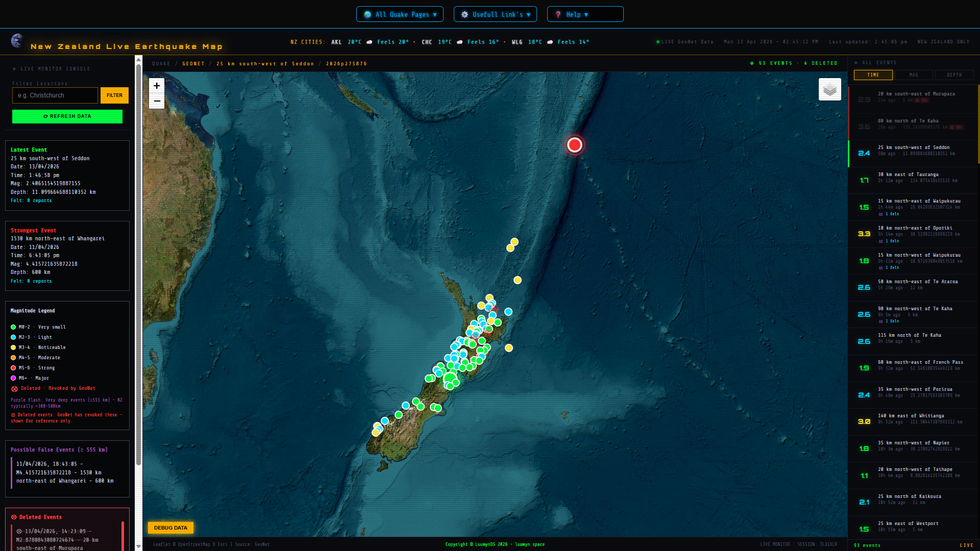This screenshot has height=551, width=980.
Task: Sort events by TIME tab
Action: [873, 75]
